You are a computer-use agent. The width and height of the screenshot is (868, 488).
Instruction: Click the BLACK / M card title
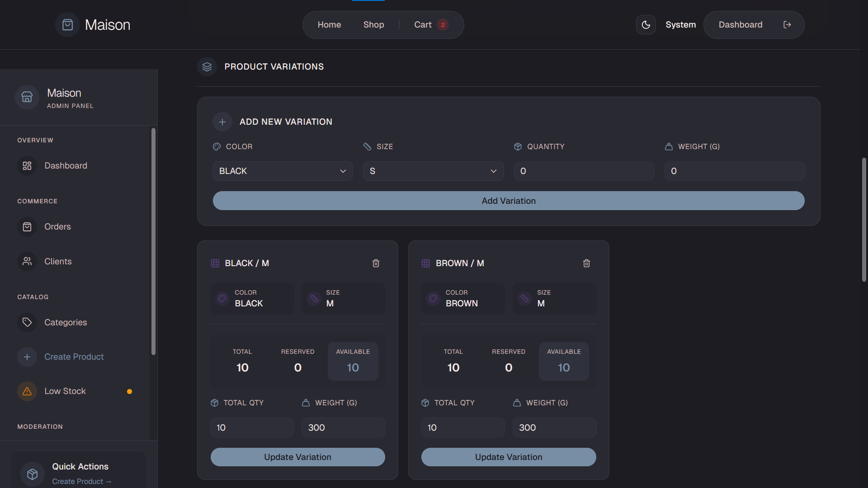247,263
